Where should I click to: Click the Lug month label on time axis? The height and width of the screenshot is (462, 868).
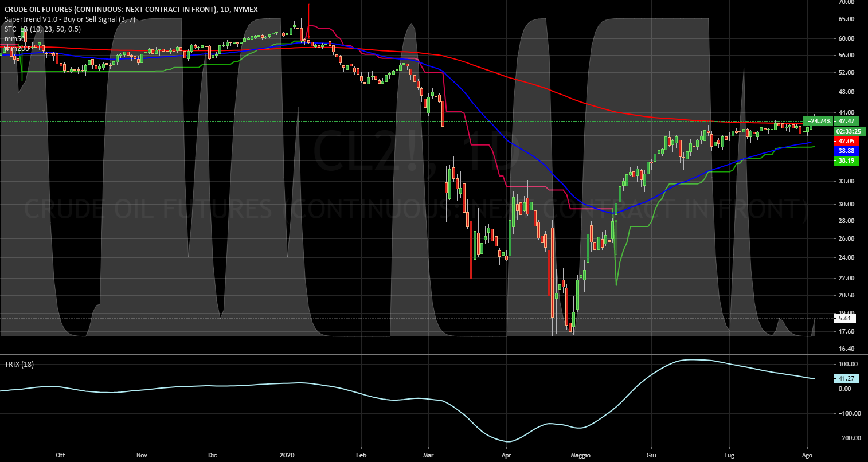pos(729,456)
